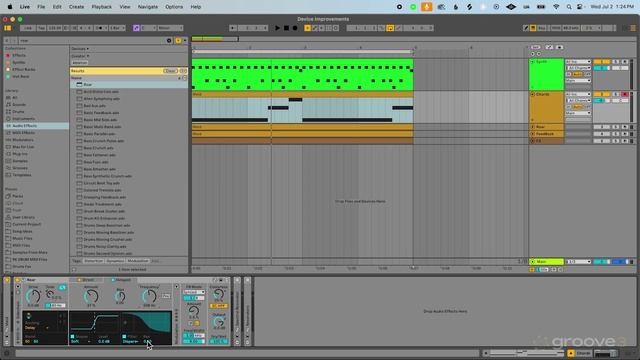640x360 pixels.
Task: Open the Soft shaper type dropdown
Action: tap(80, 341)
